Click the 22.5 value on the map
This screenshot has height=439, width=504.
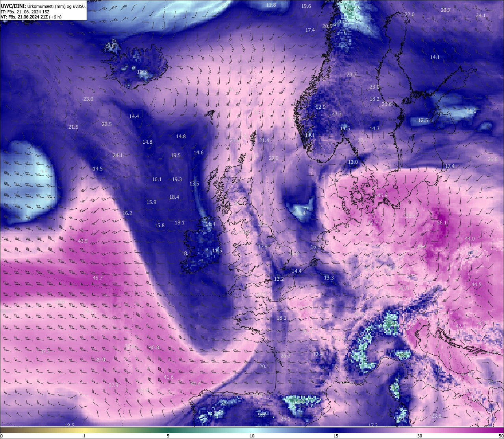pos(107,124)
